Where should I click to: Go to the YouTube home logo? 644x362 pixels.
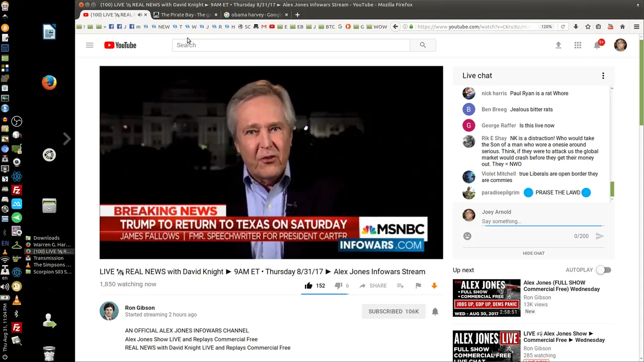click(x=120, y=45)
